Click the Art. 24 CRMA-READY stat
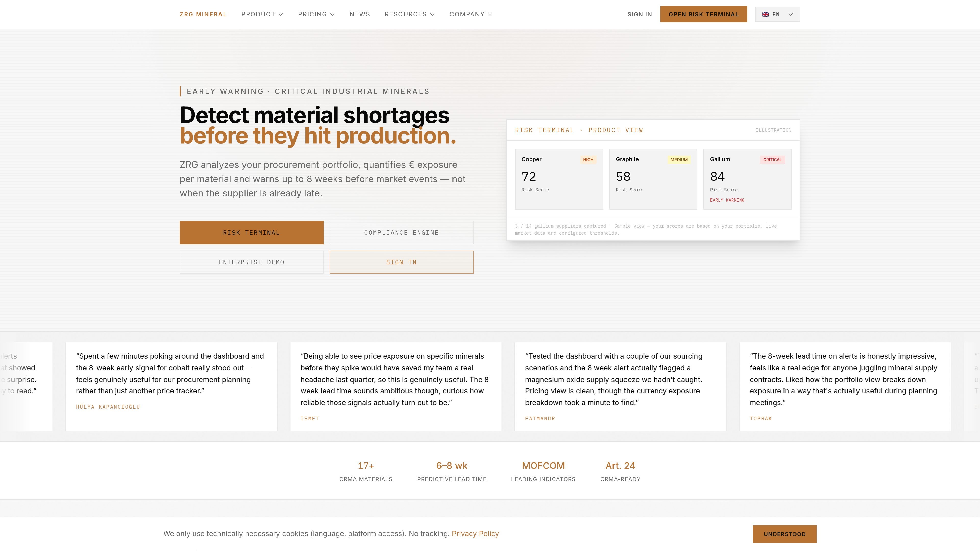 point(620,471)
